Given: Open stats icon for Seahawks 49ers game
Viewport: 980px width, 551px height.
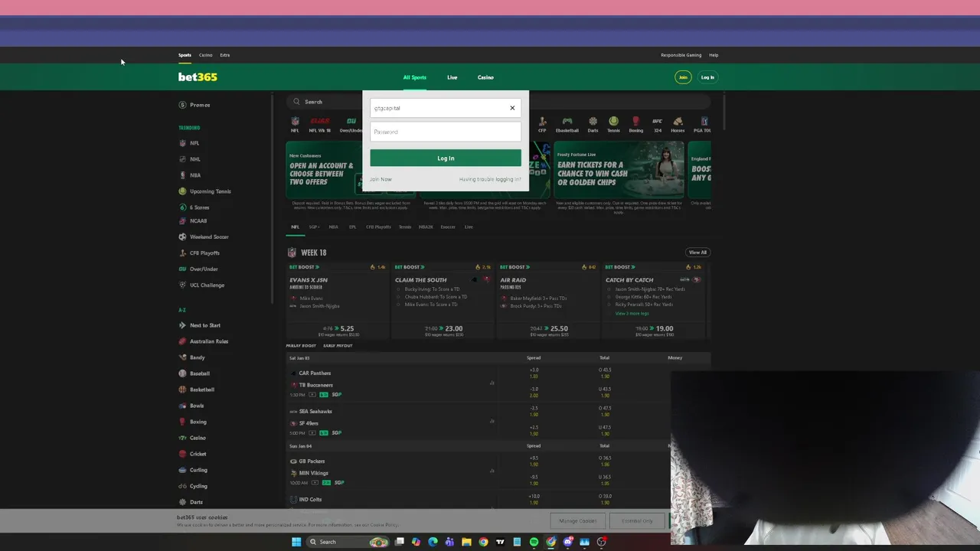Looking at the screenshot, I should [x=492, y=421].
